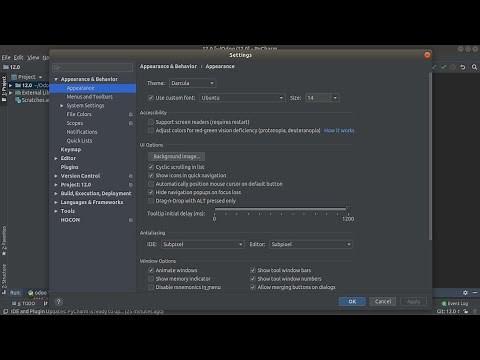Click project-level settings icon beside File Colors

point(131,114)
